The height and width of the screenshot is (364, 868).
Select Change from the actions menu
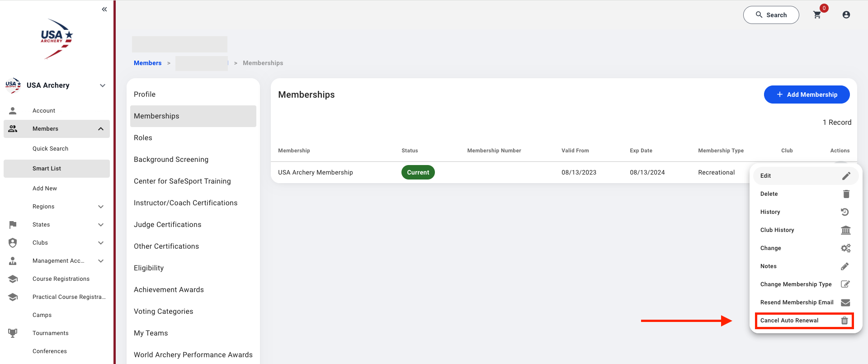pyautogui.click(x=806, y=248)
